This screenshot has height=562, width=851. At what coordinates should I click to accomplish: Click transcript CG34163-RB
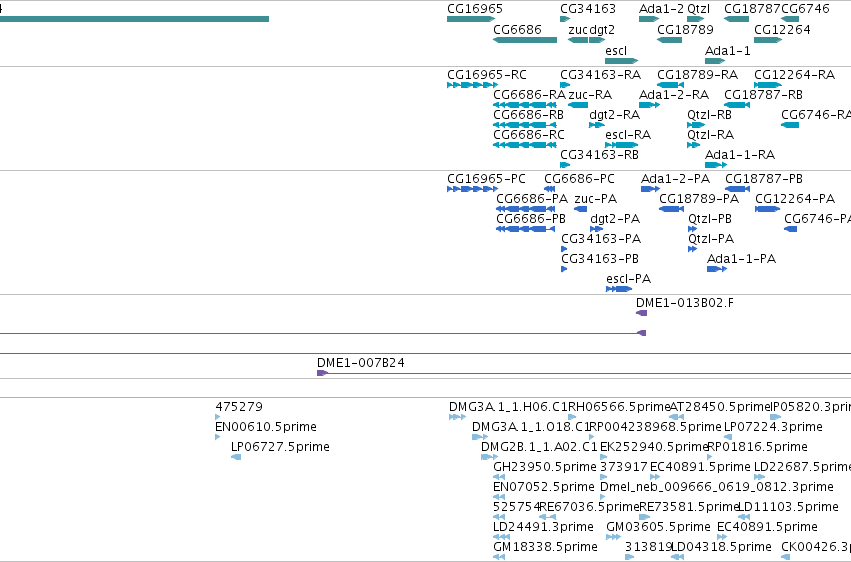599,155
